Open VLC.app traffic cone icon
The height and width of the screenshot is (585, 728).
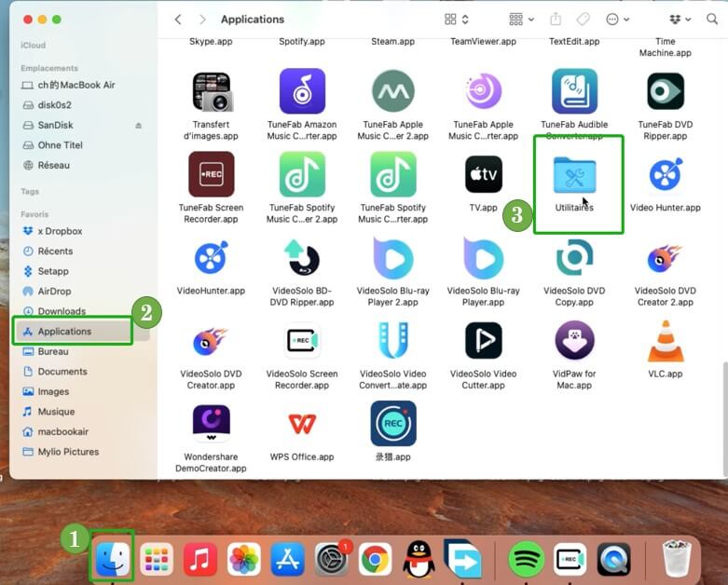(666, 341)
